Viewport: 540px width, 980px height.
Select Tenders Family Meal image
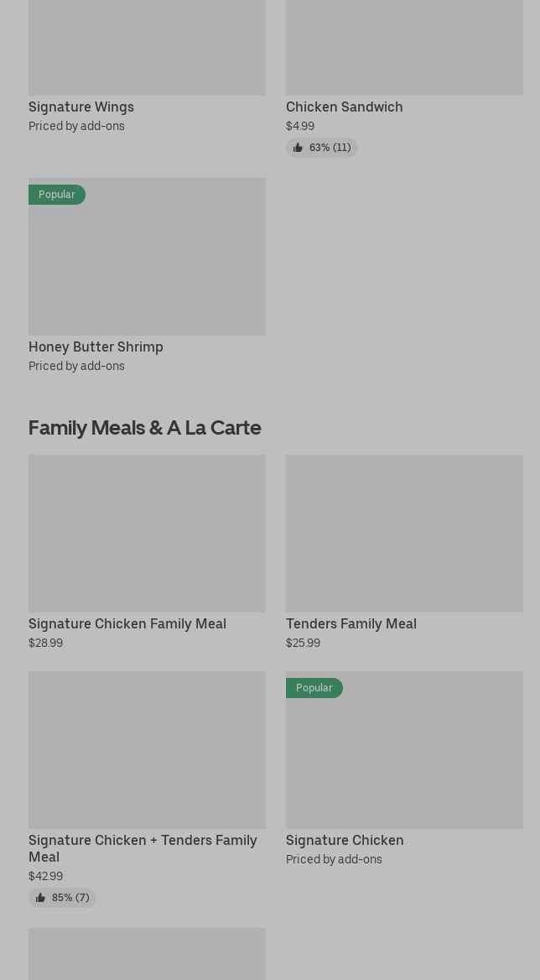(404, 533)
